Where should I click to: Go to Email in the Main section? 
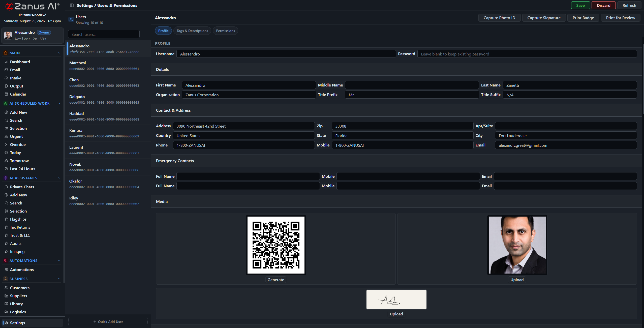[x=15, y=70]
